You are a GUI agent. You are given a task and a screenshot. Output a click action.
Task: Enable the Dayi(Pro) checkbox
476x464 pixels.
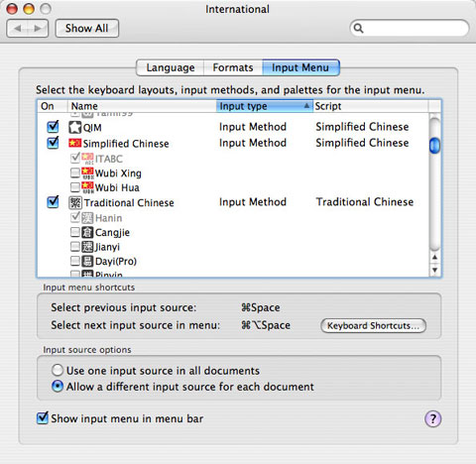click(x=75, y=261)
